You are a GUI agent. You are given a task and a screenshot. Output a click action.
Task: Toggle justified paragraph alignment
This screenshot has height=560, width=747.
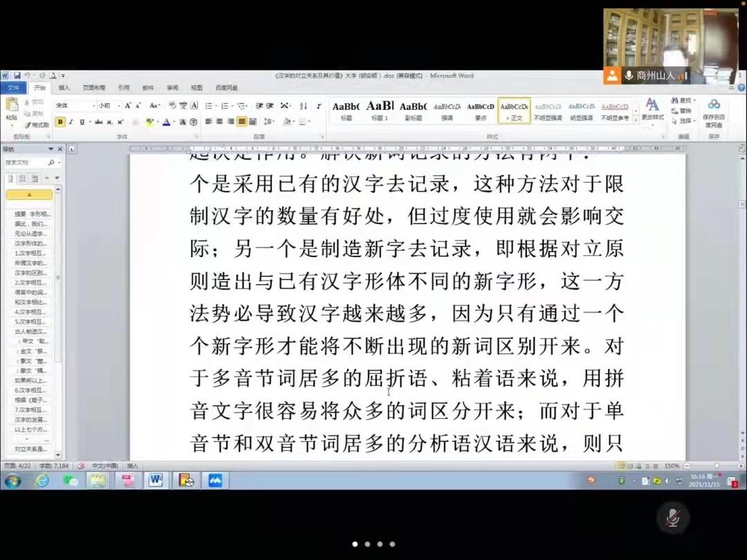(x=242, y=122)
